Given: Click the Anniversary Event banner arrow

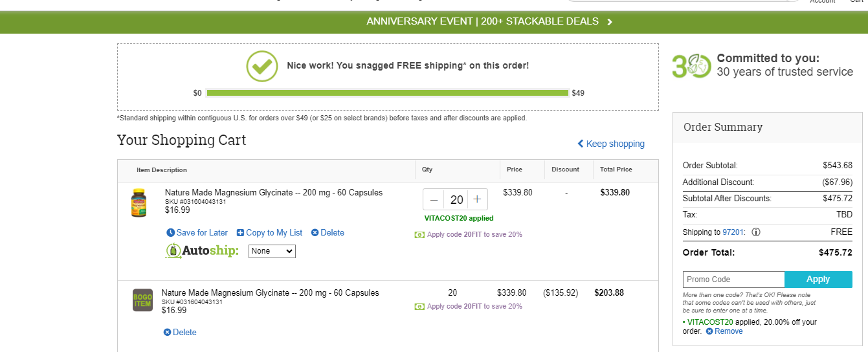Looking at the screenshot, I should coord(610,22).
